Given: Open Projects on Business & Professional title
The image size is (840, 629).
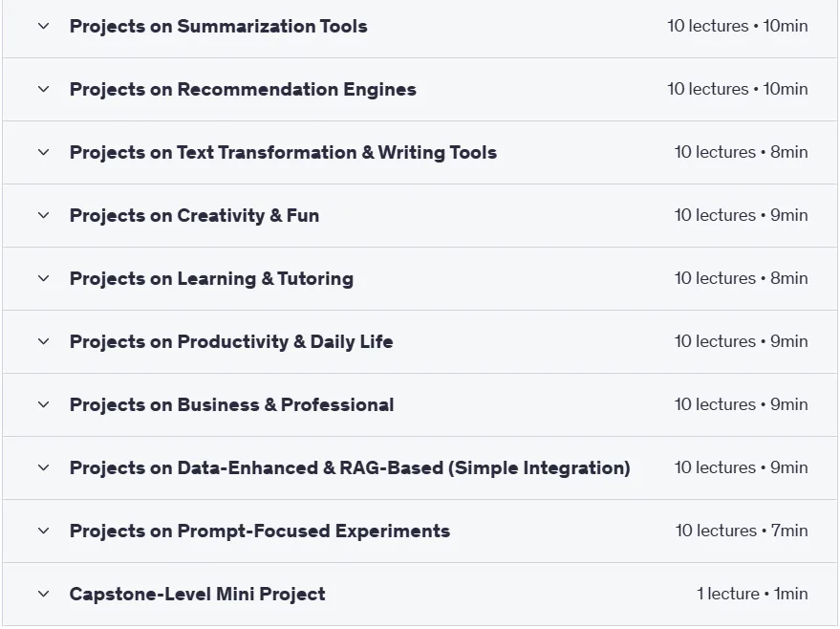Looking at the screenshot, I should [232, 405].
